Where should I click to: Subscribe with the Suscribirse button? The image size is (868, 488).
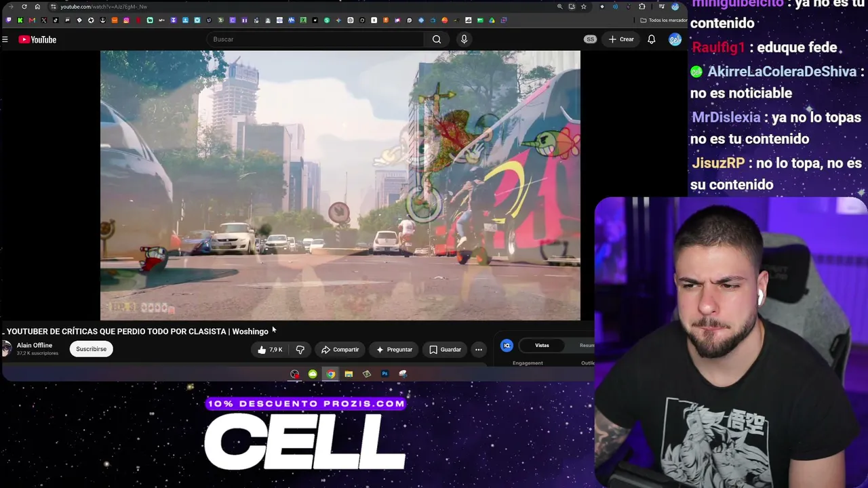tap(92, 349)
